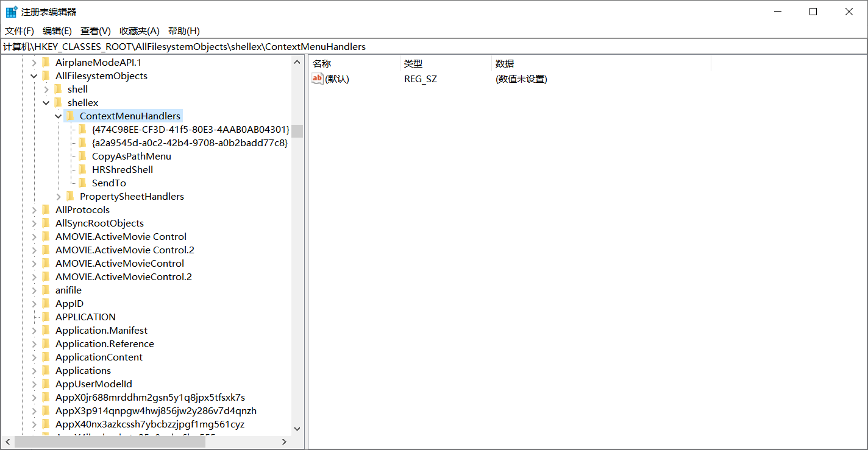Click the Registry Editor app icon in title bar

[12, 12]
